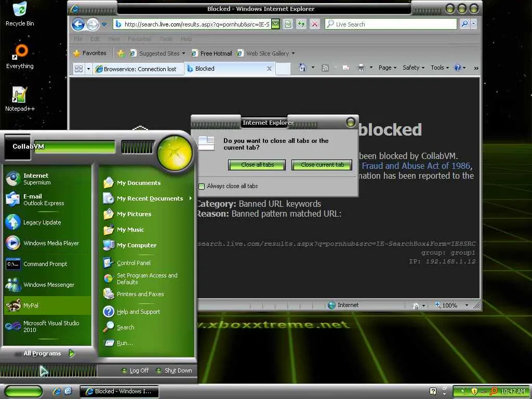The height and width of the screenshot is (399, 532).
Task: Expand Suggested Sites dropdown
Action: point(183,54)
